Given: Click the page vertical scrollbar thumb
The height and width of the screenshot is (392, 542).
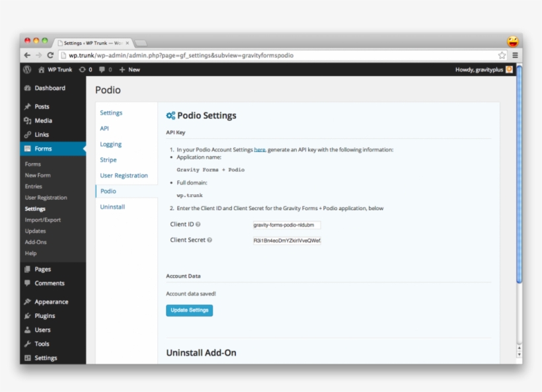Looking at the screenshot, I should pyautogui.click(x=519, y=175).
